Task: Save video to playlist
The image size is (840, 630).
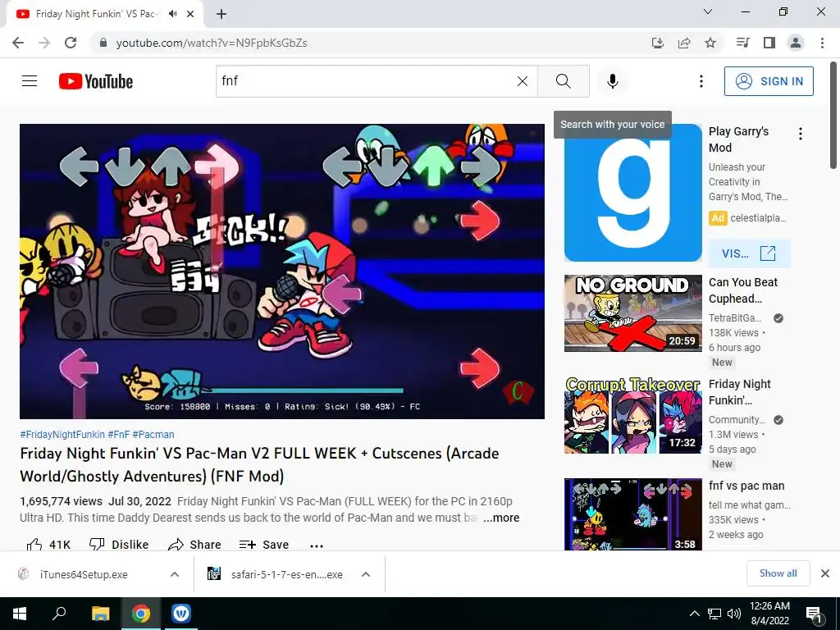Action: (264, 545)
